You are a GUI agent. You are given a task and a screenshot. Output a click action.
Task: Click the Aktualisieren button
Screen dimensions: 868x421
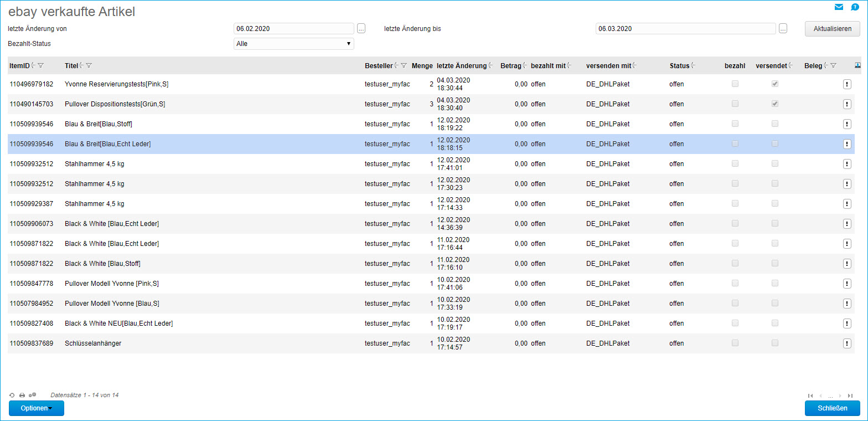click(x=832, y=29)
